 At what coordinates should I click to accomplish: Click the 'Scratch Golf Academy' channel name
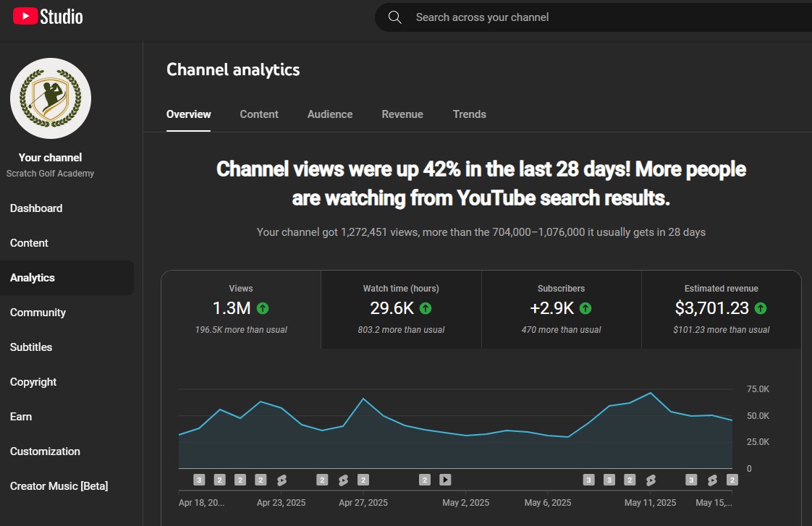(x=50, y=174)
